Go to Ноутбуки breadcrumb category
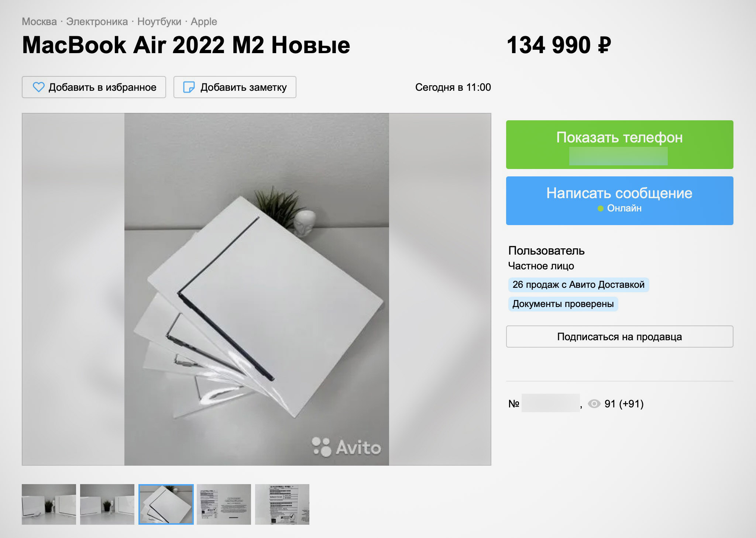The height and width of the screenshot is (538, 756). pos(159,22)
